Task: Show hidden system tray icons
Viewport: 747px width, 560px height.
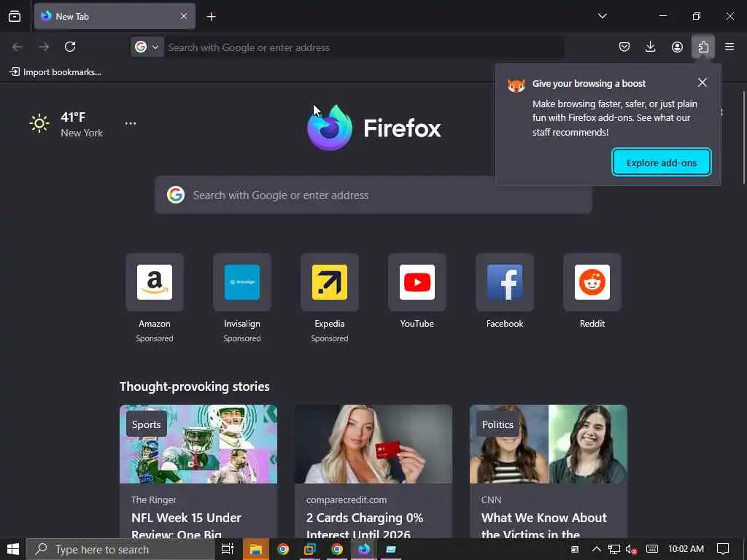Action: coord(596,549)
